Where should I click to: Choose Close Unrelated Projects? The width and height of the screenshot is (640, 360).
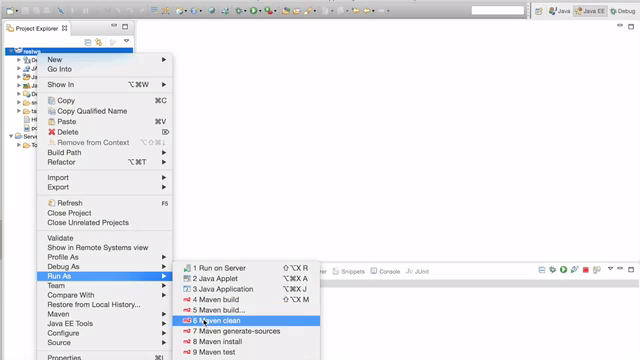pos(104,222)
